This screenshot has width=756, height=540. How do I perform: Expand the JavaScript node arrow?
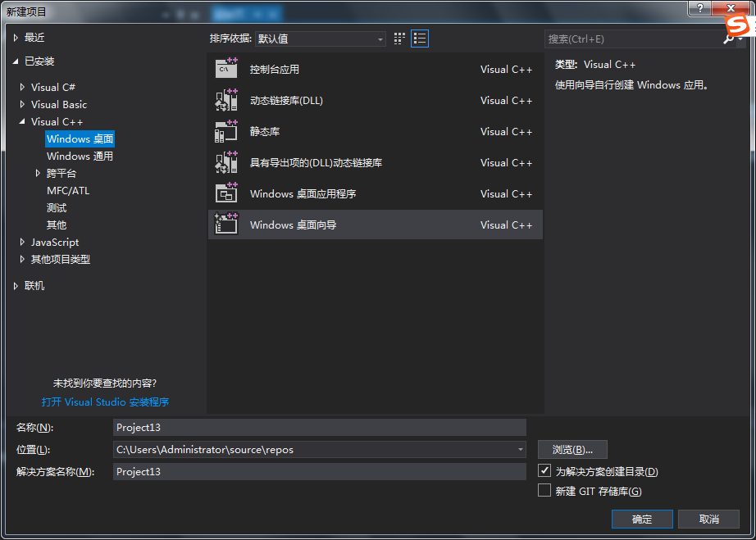[x=22, y=242]
